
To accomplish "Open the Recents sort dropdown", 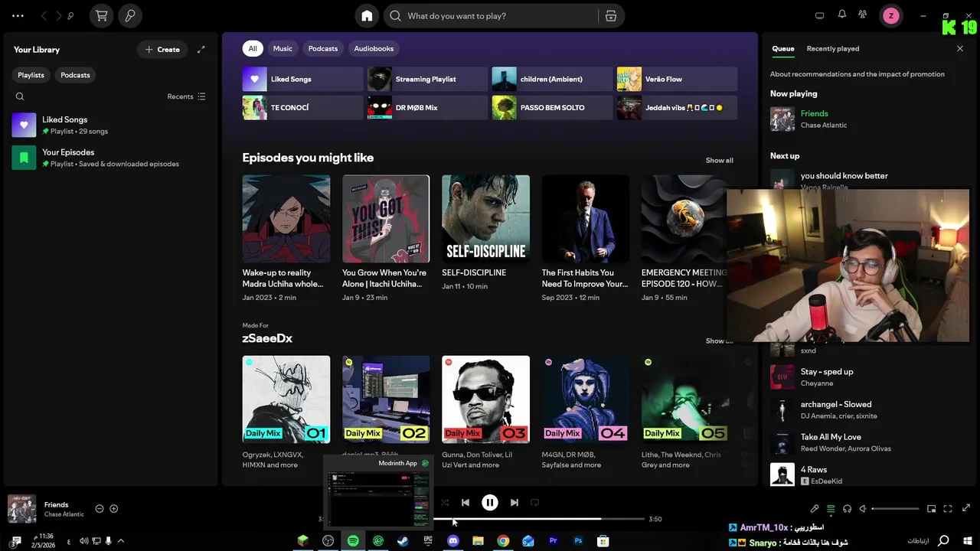I will coord(186,96).
